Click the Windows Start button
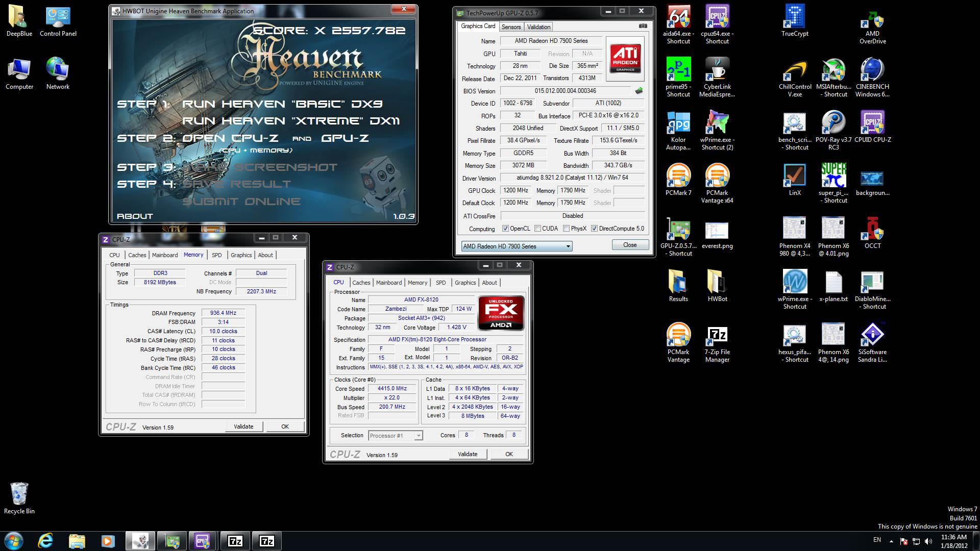Screen dimensions: 980x551 pyautogui.click(x=14, y=541)
